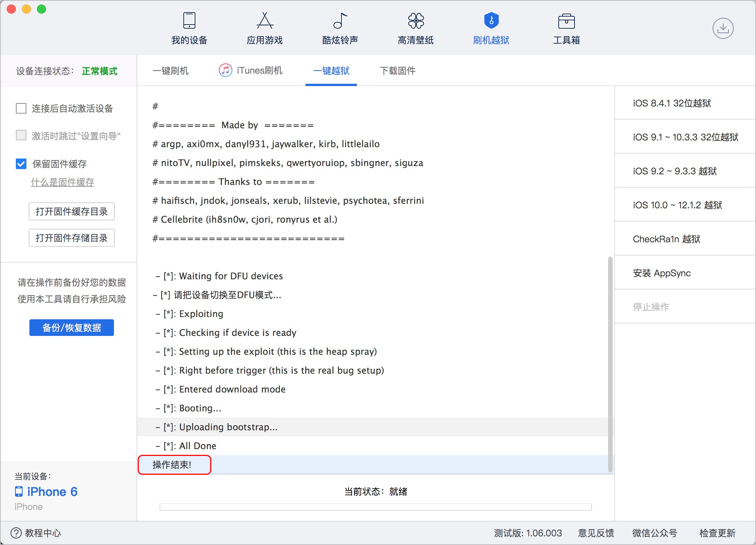This screenshot has height=545, width=756.
Task: Select CheckRa1n 越狱 from the right panel
Action: pos(665,239)
